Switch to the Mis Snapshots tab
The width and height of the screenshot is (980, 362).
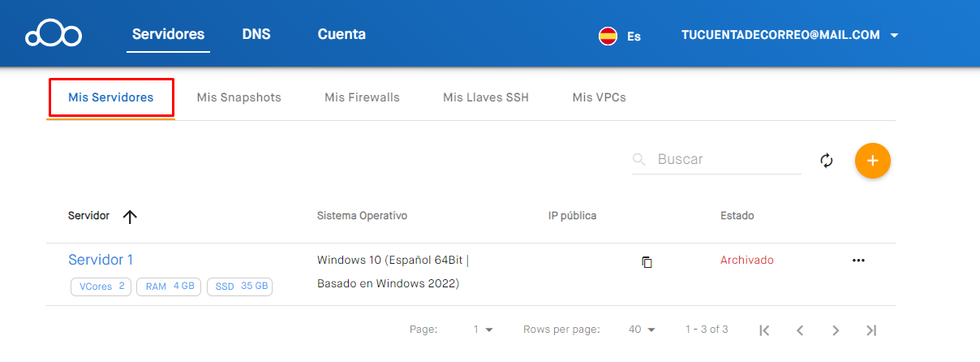click(239, 97)
